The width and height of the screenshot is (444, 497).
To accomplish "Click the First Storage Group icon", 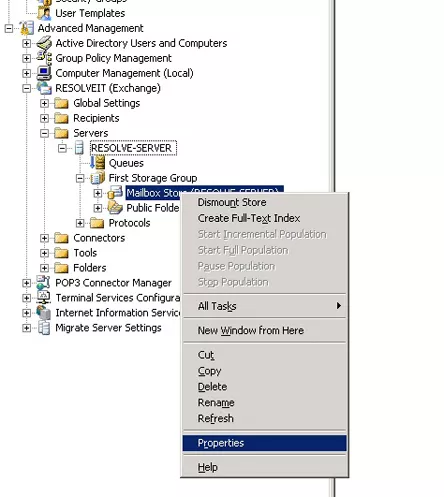I will point(98,178).
